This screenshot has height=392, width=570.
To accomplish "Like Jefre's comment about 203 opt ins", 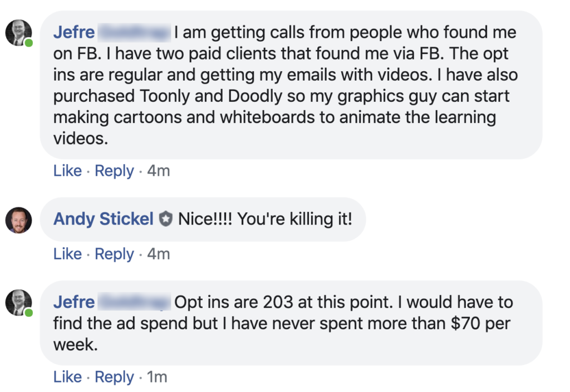I will tap(67, 377).
